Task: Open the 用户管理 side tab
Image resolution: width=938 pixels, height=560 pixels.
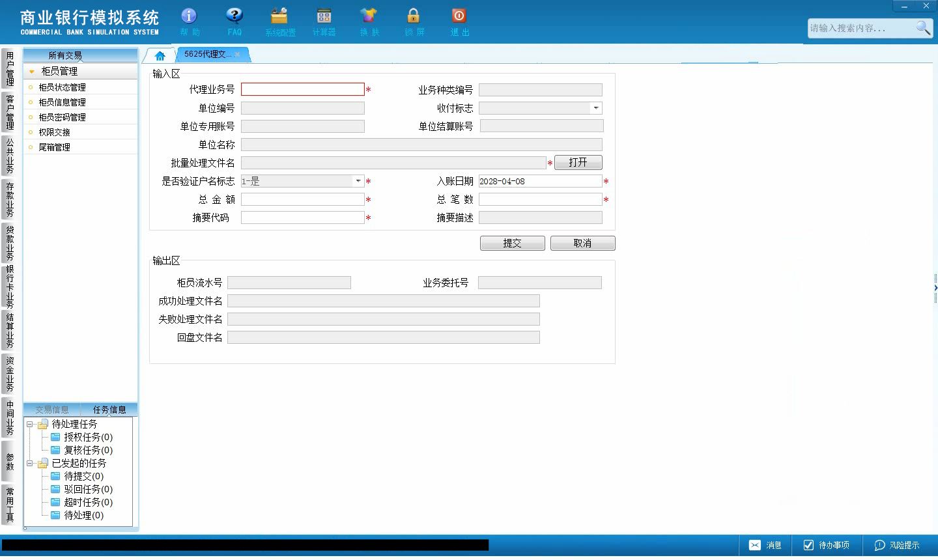Action: pos(10,69)
